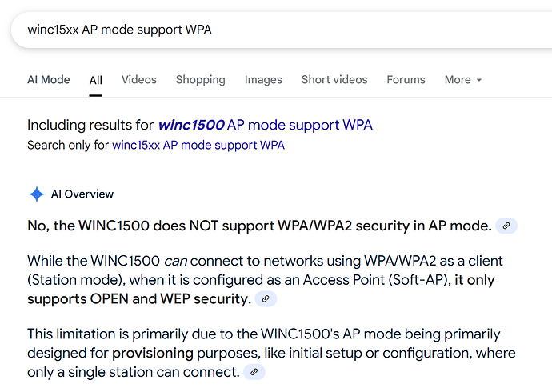Open source link icon after WEP security sentence
The image size is (552, 392).
[266, 298]
